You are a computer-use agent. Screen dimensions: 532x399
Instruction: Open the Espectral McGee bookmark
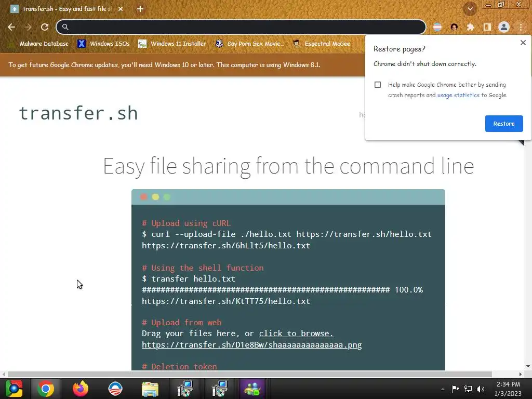(x=322, y=44)
